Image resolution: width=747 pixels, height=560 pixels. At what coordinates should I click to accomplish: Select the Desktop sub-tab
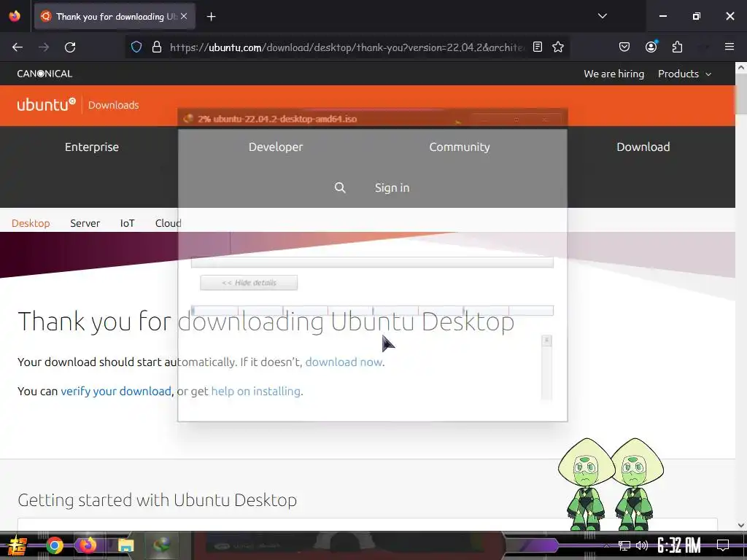tap(31, 223)
